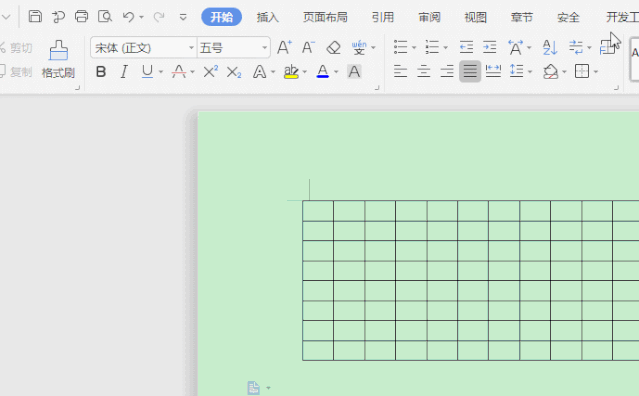The image size is (639, 396).
Task: Apply blue font color
Action: (x=323, y=72)
